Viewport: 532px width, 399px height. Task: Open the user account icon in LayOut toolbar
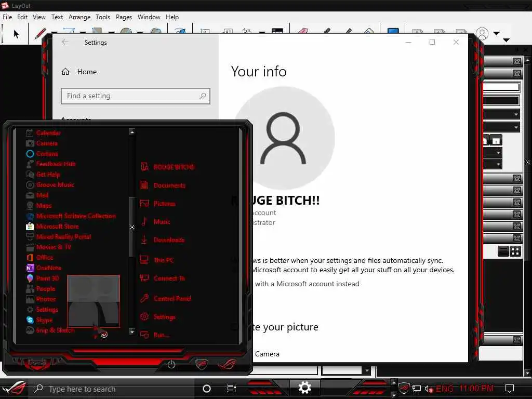point(482,34)
